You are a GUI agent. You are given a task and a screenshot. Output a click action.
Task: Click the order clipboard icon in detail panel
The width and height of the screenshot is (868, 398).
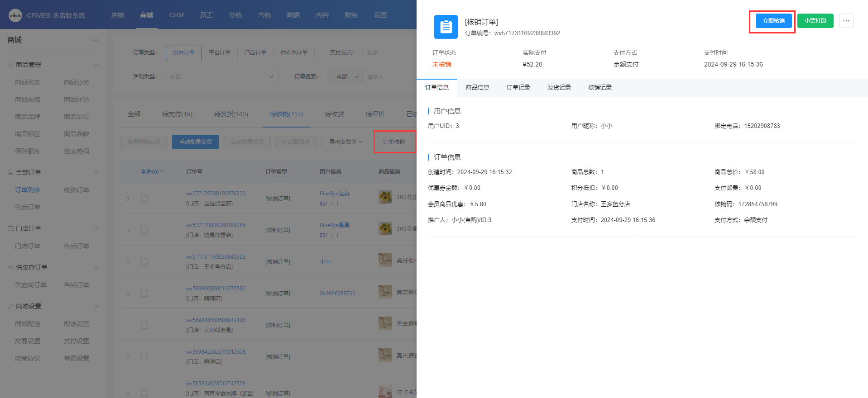(446, 27)
